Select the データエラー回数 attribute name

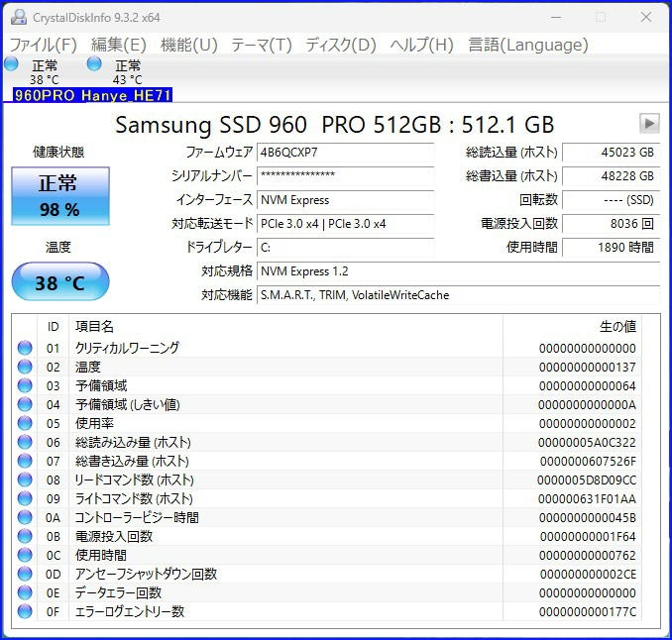[118, 593]
